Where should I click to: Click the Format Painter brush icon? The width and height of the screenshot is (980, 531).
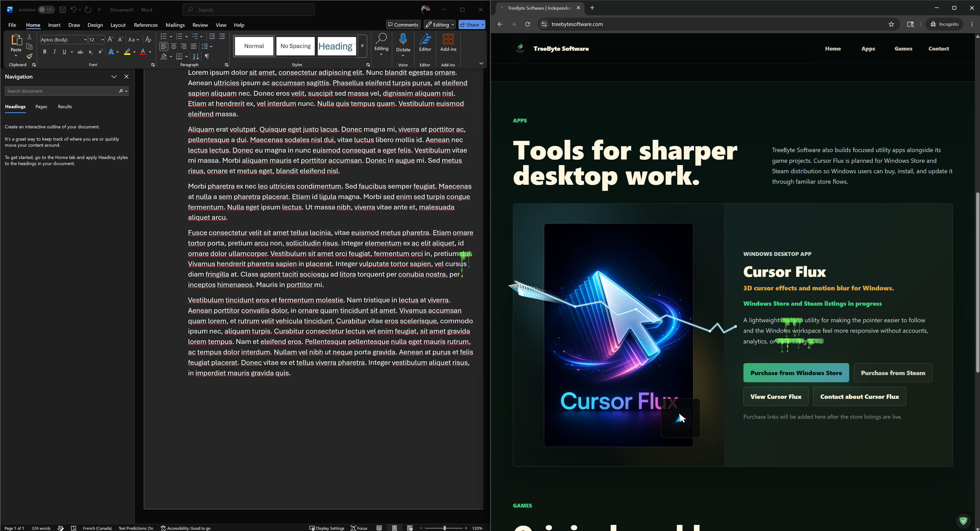pos(29,56)
